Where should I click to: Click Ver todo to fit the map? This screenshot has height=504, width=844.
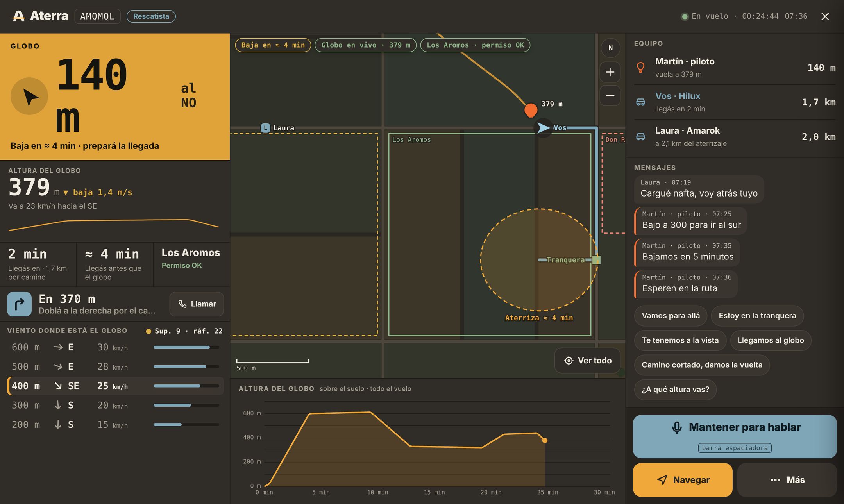coord(587,361)
